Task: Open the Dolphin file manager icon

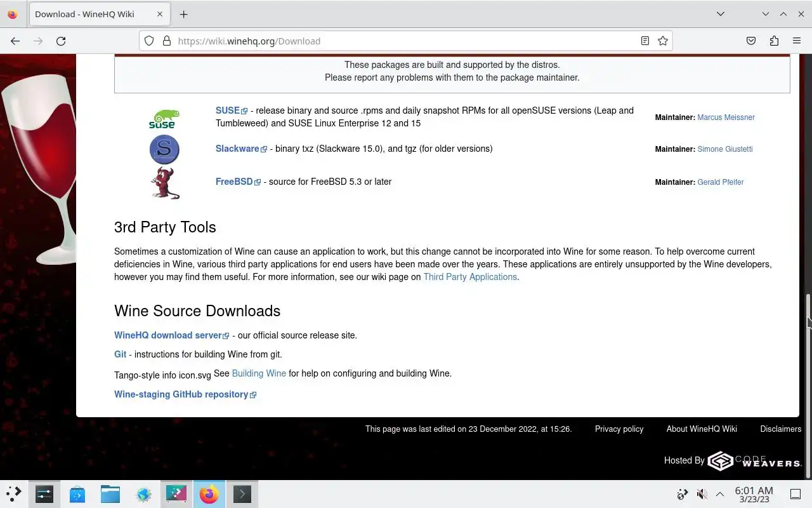Action: (x=110, y=494)
